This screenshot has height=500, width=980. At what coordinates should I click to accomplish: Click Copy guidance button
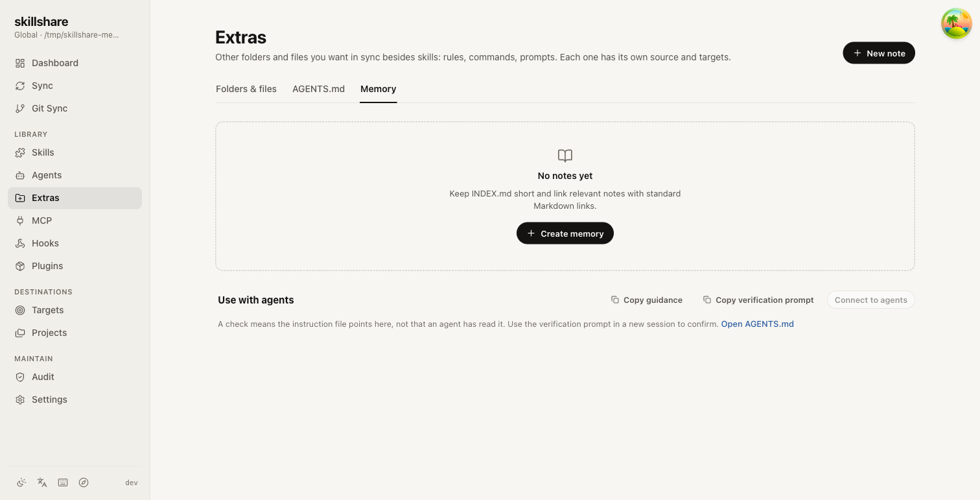click(x=646, y=300)
